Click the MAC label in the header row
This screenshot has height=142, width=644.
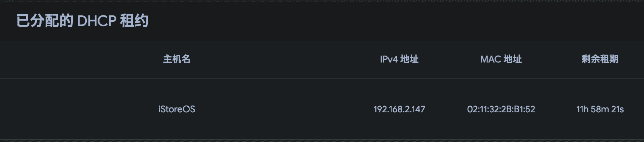pos(491,59)
